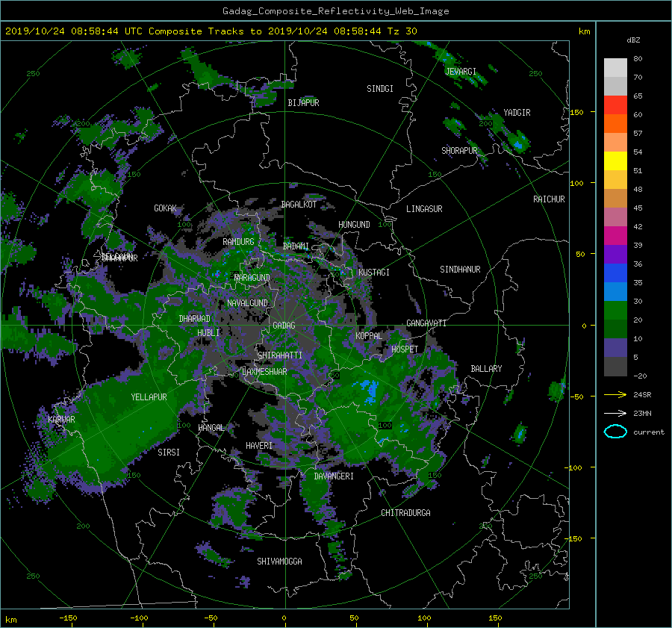Select the bright green 30 dBZ swatch
This screenshot has height=628, width=672.
(615, 310)
